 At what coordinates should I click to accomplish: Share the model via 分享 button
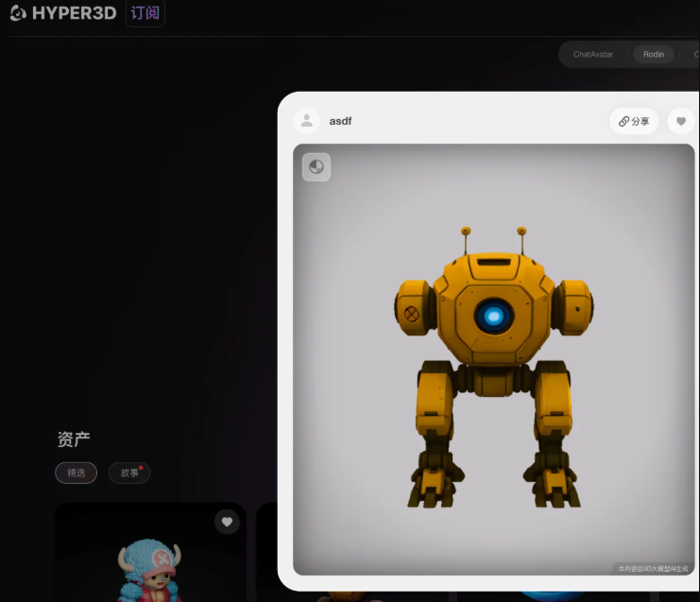point(634,121)
